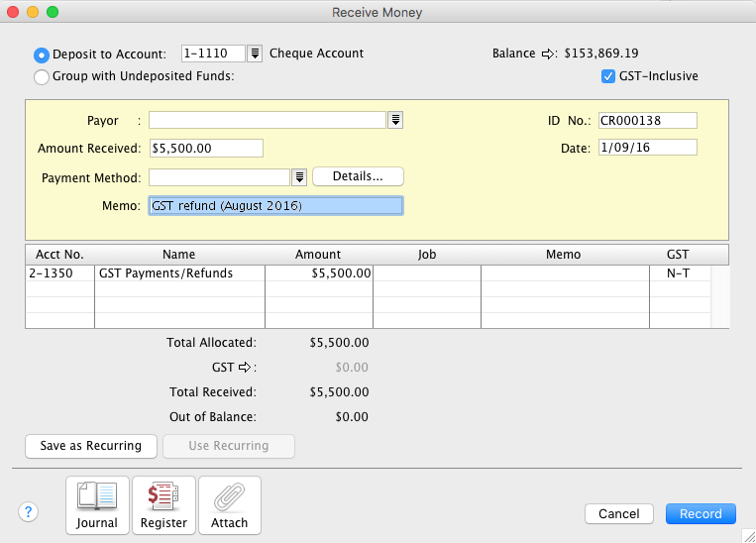This screenshot has height=543, width=756.
Task: Expand the deposit account dropdown list
Action: point(254,54)
